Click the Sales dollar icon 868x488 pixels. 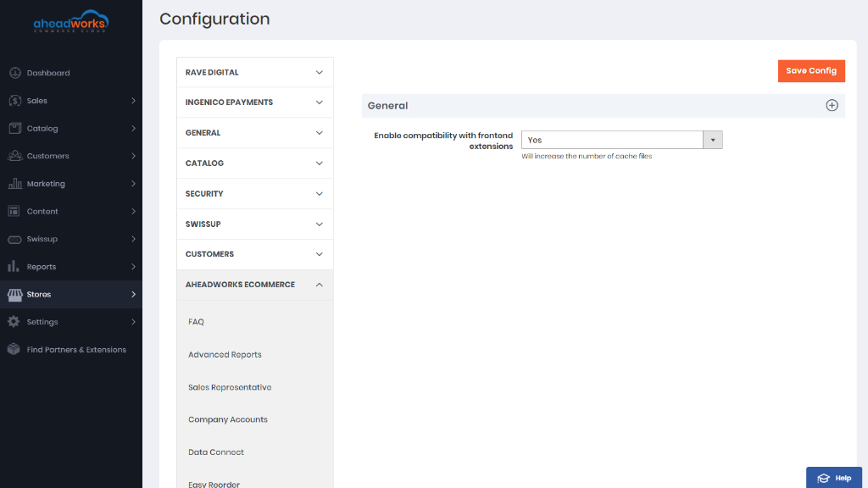pos(15,100)
